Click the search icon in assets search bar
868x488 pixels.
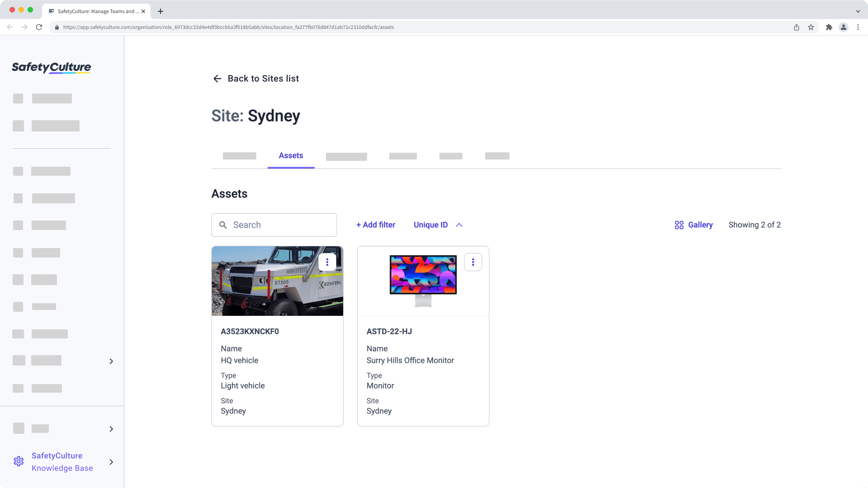coord(224,225)
